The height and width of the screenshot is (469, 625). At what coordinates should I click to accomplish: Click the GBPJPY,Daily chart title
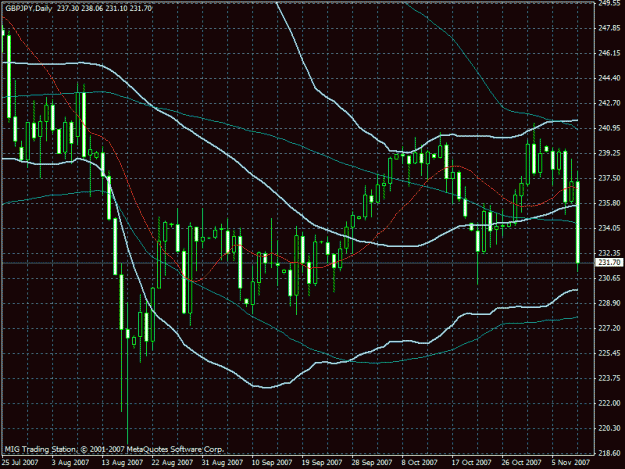pyautogui.click(x=28, y=8)
